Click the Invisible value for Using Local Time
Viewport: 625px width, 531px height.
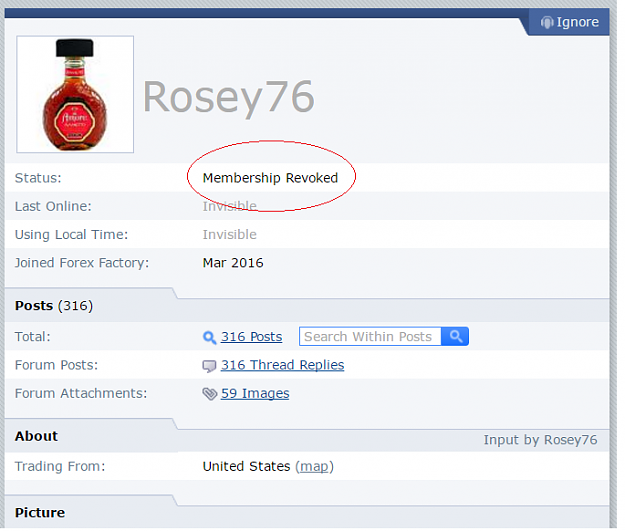click(230, 235)
